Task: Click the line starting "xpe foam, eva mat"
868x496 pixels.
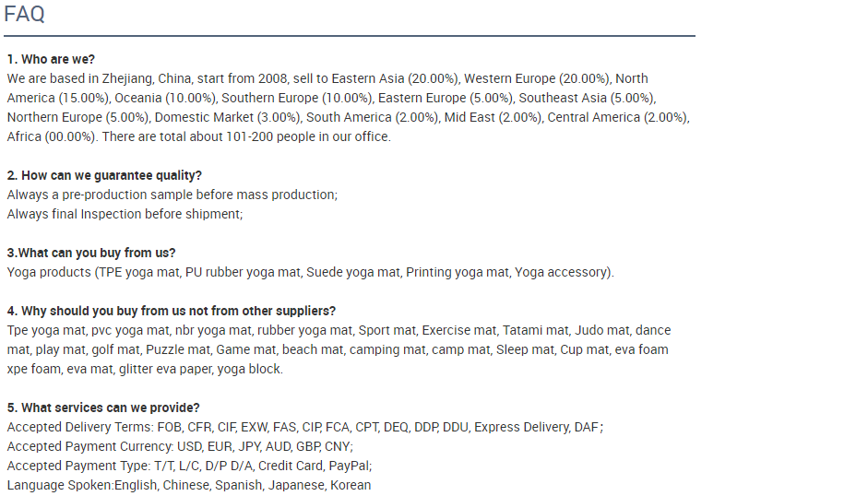Action: pos(145,369)
